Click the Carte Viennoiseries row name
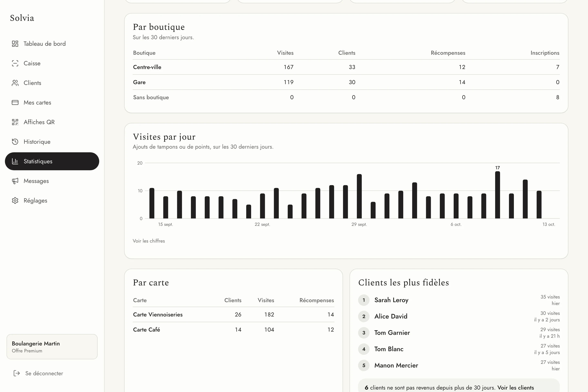Screen dimensions: 588x392 click(158, 314)
